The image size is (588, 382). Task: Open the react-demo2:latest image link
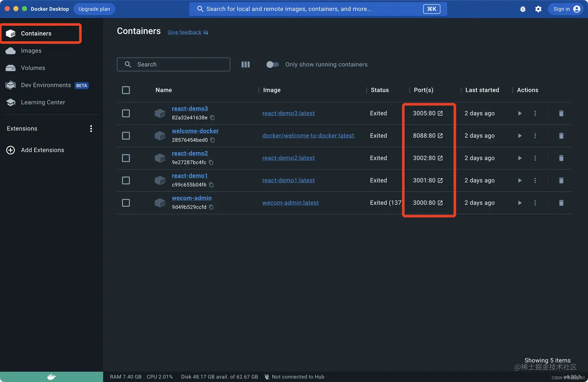click(289, 158)
